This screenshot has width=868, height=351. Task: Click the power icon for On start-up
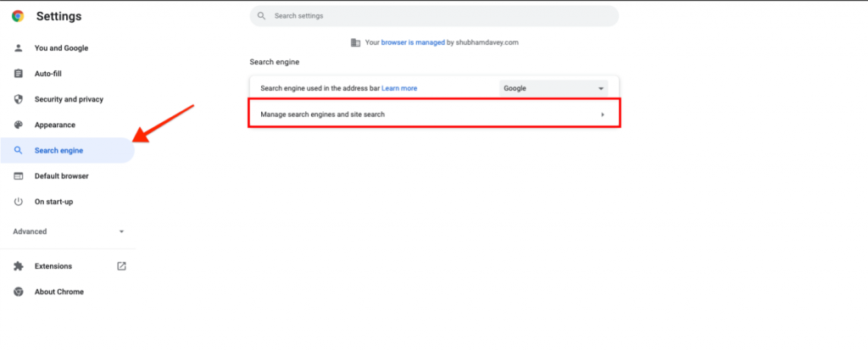(19, 202)
